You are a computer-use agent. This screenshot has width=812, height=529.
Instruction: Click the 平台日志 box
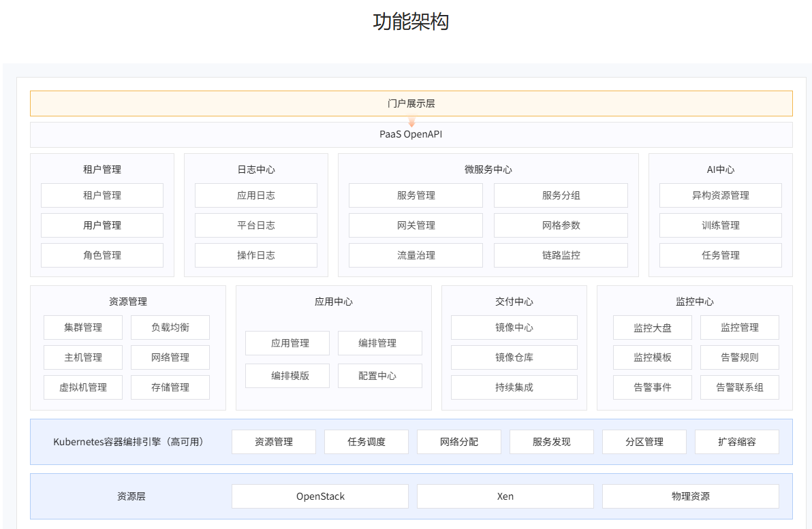[x=256, y=225]
